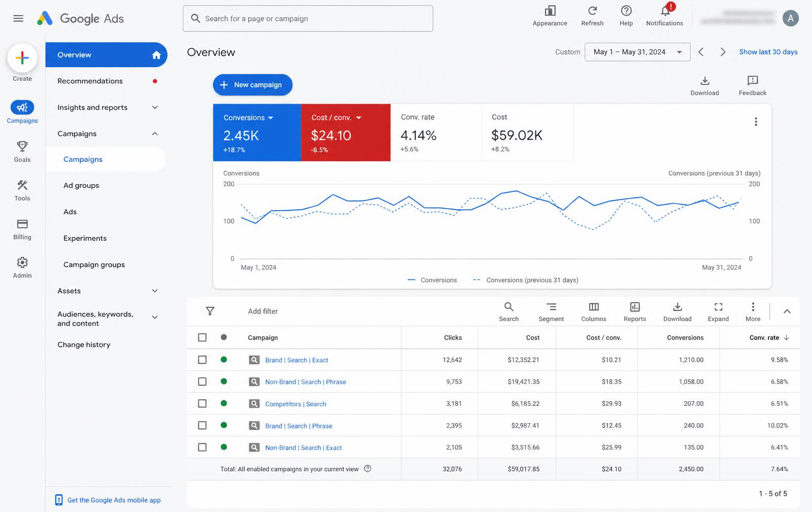The image size is (812, 512).
Task: Click the search for page or campaign field
Action: tap(308, 19)
